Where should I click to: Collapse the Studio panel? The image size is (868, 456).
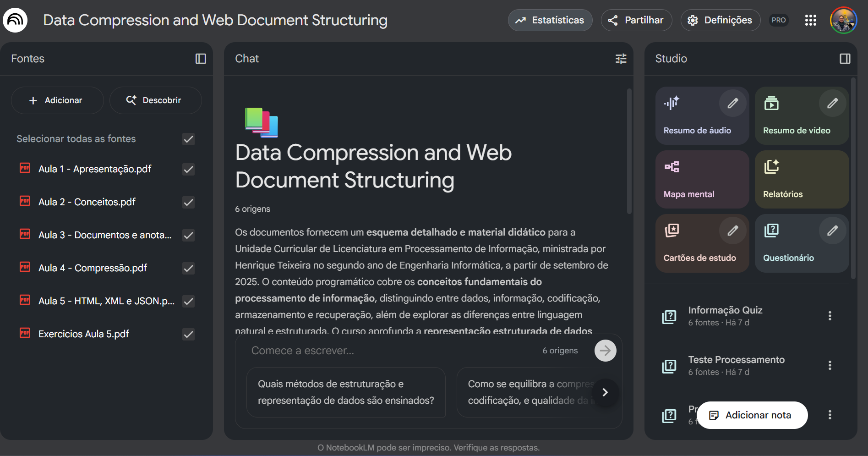[845, 59]
